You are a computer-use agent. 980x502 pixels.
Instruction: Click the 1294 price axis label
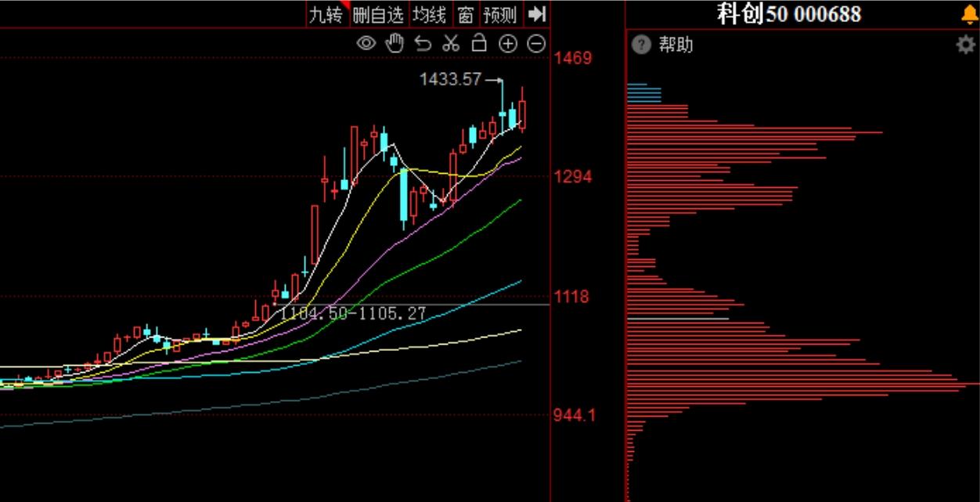pos(574,177)
